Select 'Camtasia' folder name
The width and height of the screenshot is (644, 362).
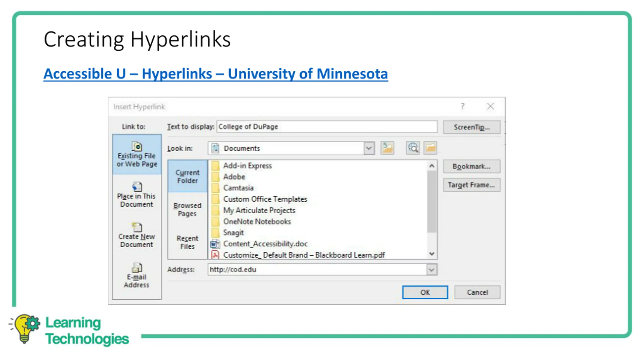pos(238,188)
